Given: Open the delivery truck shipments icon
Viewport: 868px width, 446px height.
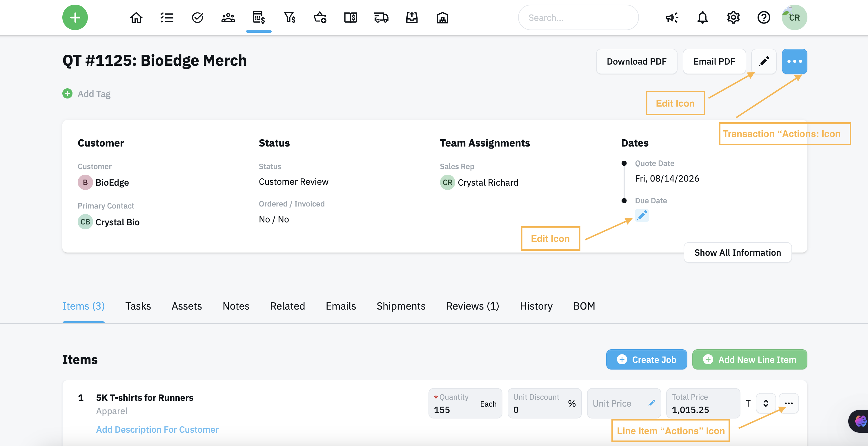Looking at the screenshot, I should (381, 17).
